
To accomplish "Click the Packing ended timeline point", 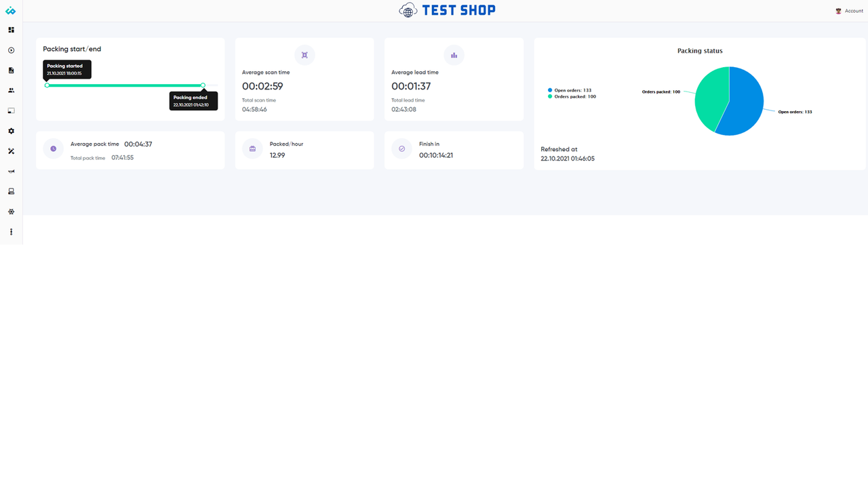I will coord(203,85).
